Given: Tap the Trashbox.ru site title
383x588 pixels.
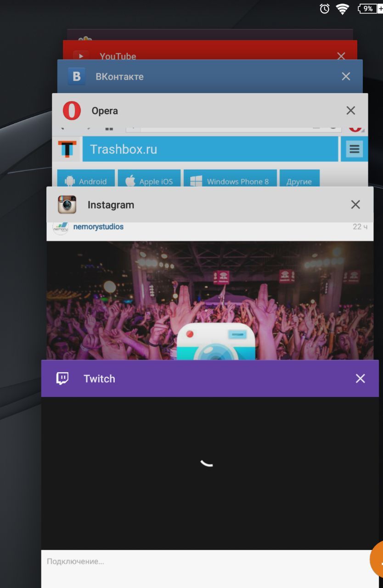Looking at the screenshot, I should coord(124,149).
